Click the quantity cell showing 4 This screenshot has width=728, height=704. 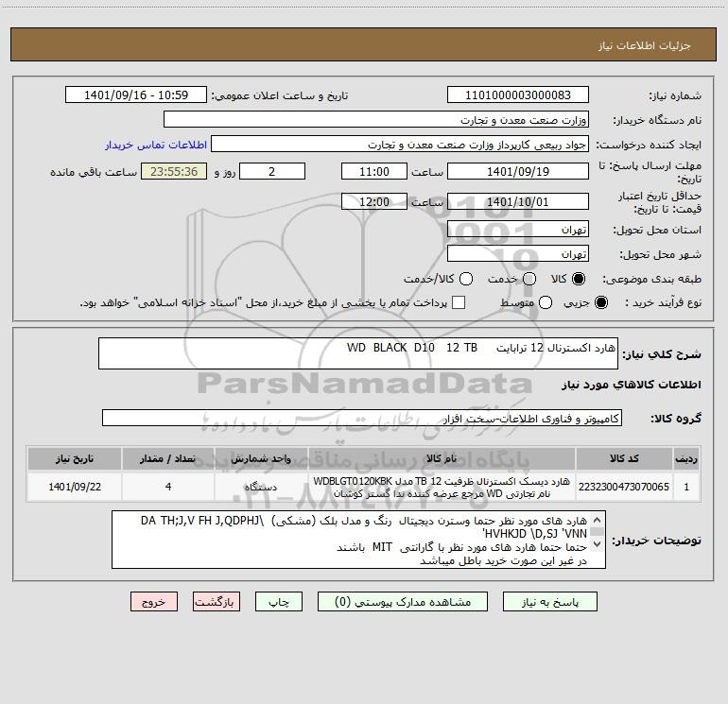coord(167,487)
